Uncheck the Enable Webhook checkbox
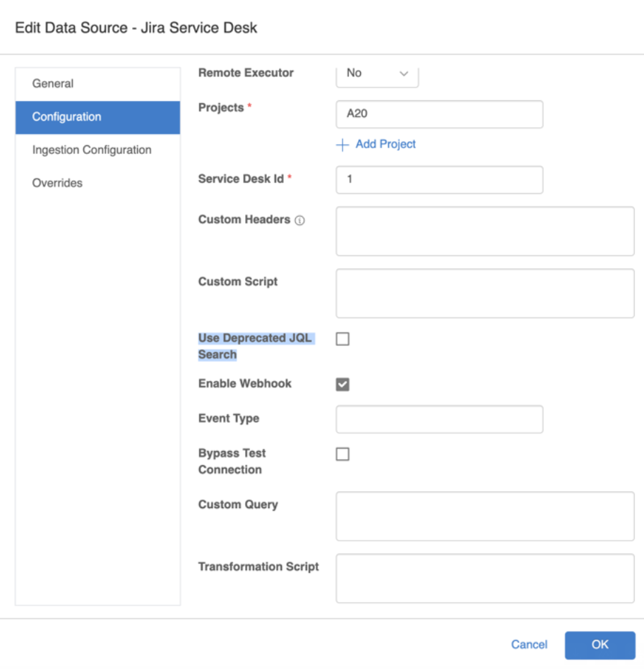The width and height of the screenshot is (644, 669). pyautogui.click(x=342, y=385)
